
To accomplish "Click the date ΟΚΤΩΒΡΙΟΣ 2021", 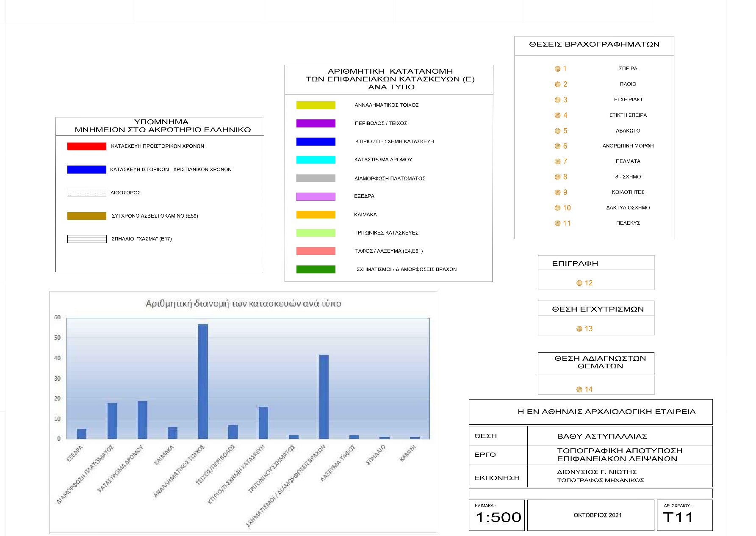I will [598, 515].
